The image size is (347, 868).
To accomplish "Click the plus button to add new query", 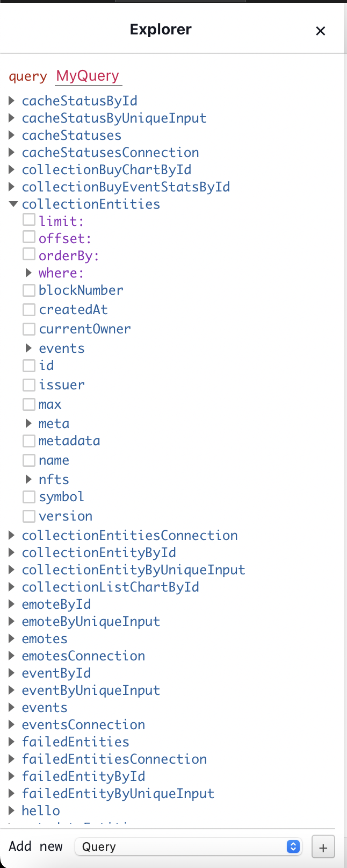I will (x=323, y=847).
